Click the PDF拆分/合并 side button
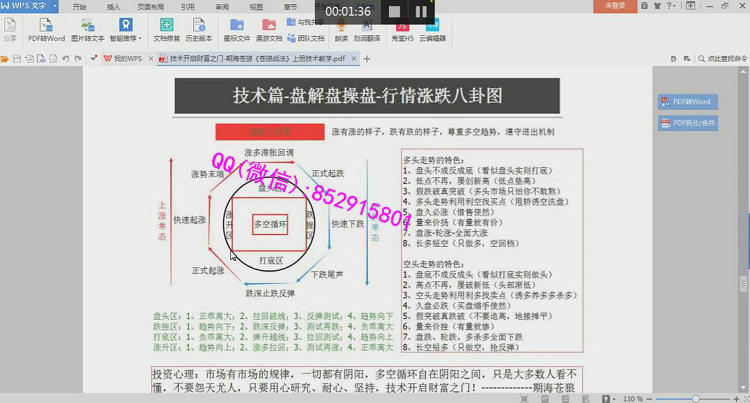750x403 pixels. pos(685,123)
